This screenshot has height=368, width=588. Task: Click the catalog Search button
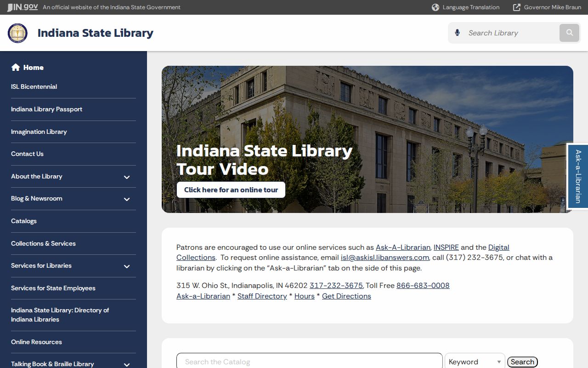click(522, 362)
